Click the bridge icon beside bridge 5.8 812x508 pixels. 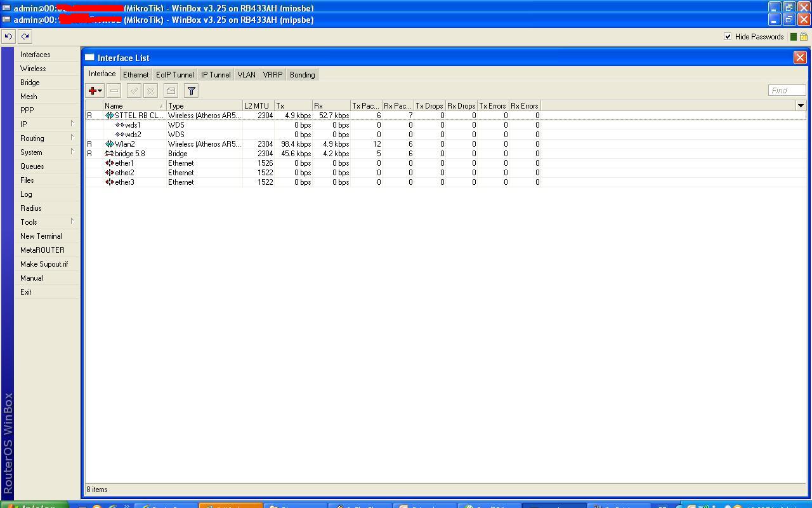coord(109,154)
